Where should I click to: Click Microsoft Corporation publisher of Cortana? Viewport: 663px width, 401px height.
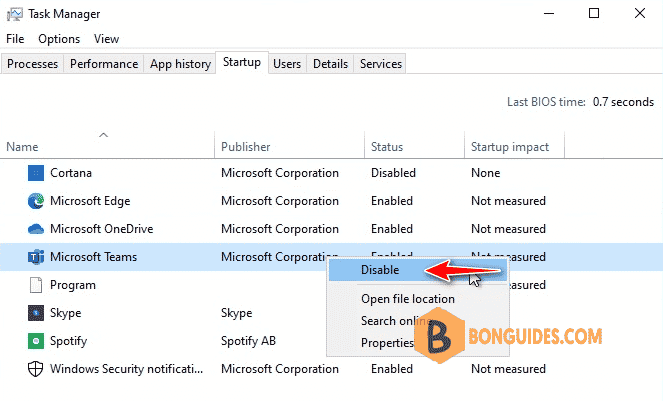pyautogui.click(x=280, y=173)
